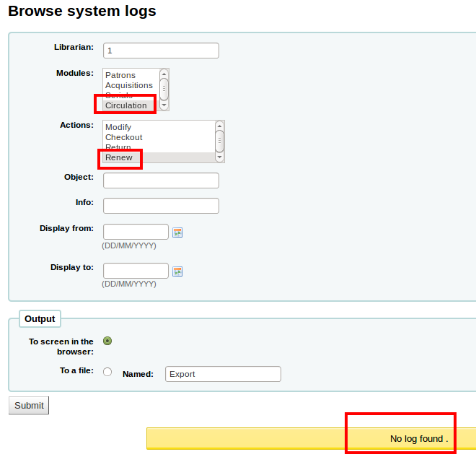Open the Display from calendar picker
The width and height of the screenshot is (476, 457).
click(x=177, y=232)
